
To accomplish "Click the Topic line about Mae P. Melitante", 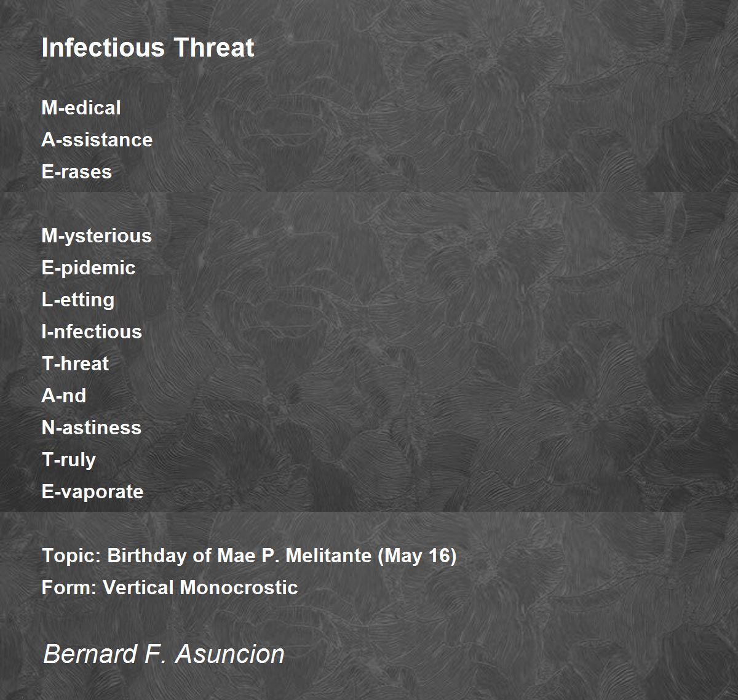I will coord(249,556).
